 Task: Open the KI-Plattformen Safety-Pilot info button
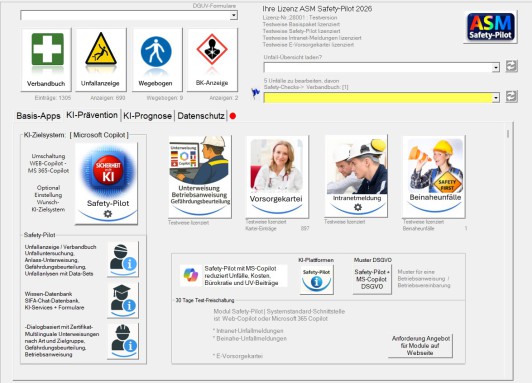tap(317, 280)
